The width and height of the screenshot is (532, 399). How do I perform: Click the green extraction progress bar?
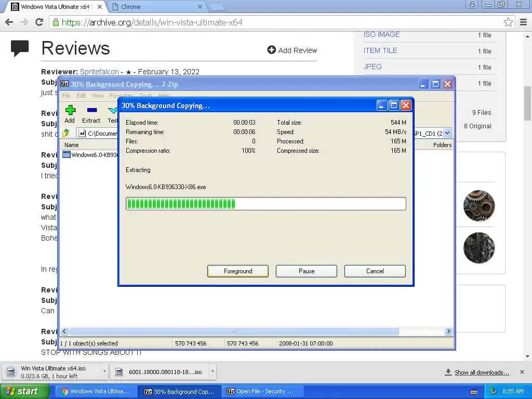pos(265,204)
